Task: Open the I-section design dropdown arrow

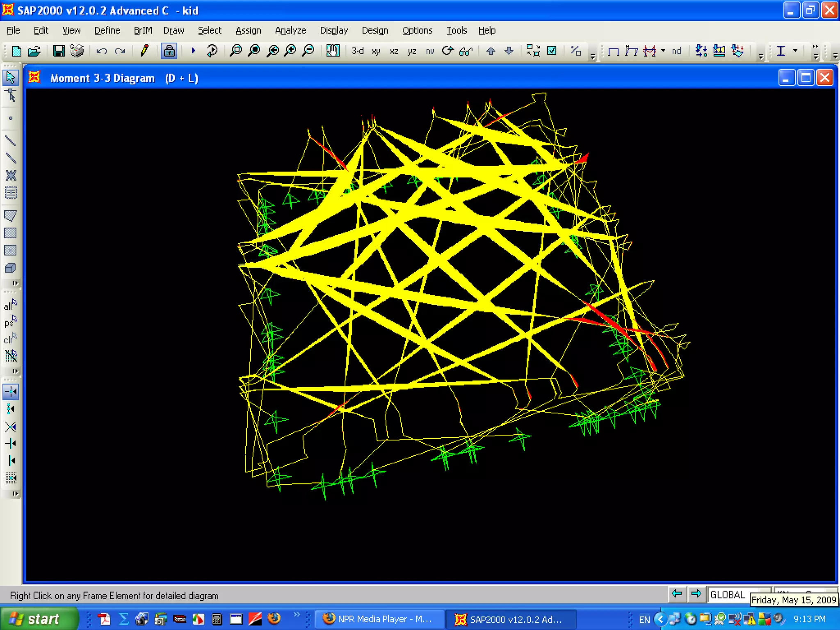Action: 795,51
